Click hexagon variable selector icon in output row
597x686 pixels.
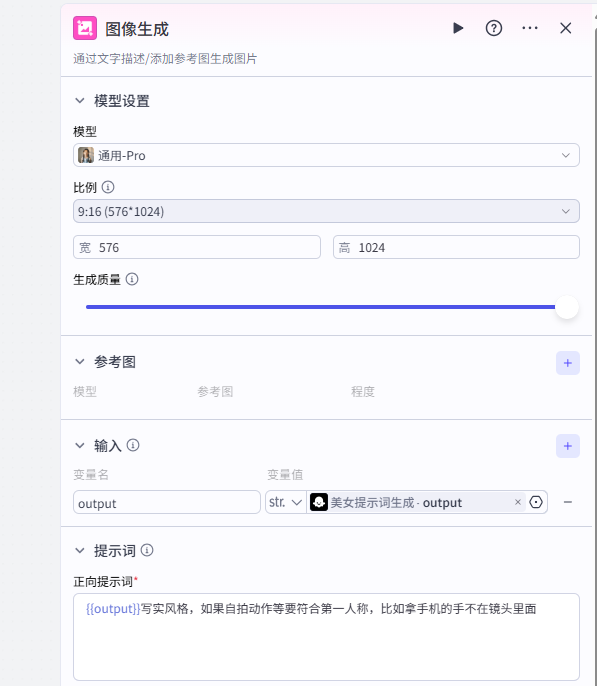click(x=536, y=502)
